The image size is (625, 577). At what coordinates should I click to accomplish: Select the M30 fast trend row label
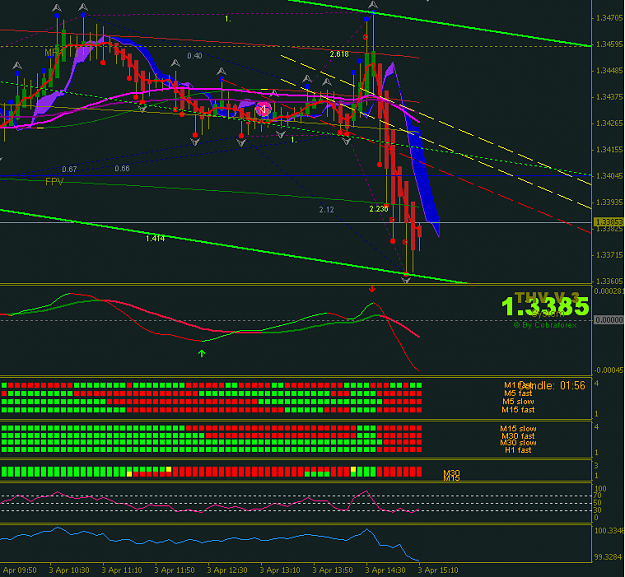coord(518,436)
